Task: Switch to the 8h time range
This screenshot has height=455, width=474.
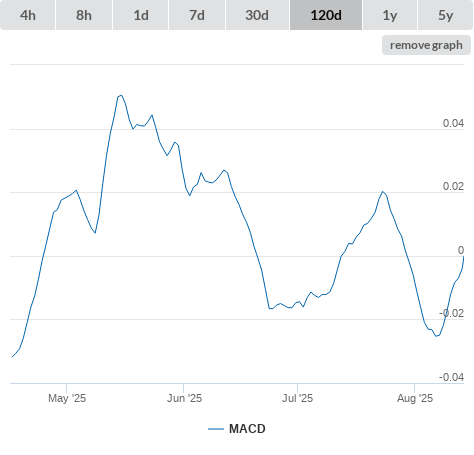Action: tap(84, 15)
